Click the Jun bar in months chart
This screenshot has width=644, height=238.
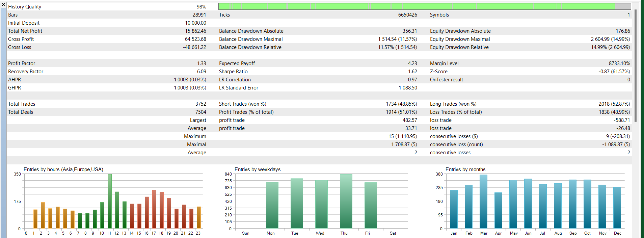pyautogui.click(x=528, y=204)
